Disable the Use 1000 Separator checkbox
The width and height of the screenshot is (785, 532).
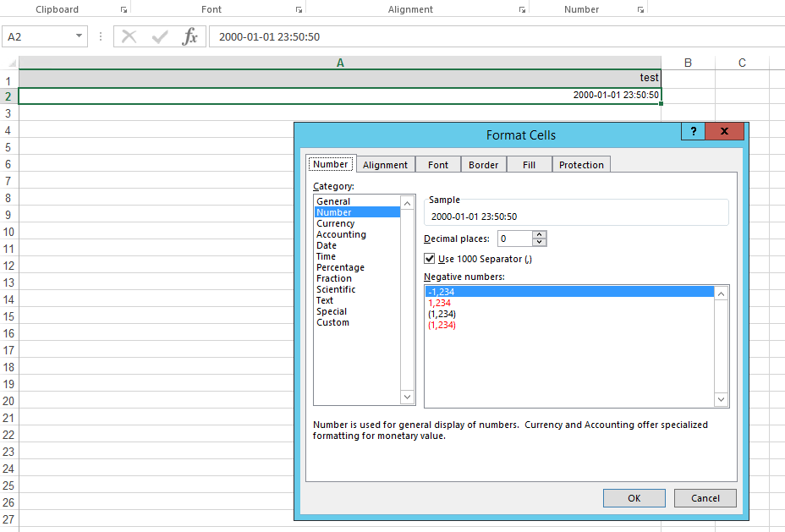[x=429, y=258]
